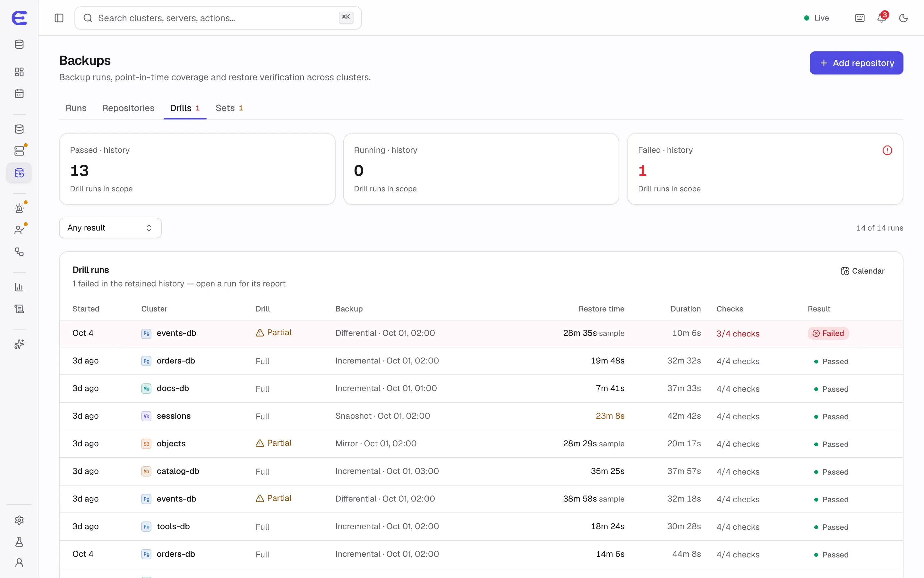Click the tools-db cluster name
The width and height of the screenshot is (924, 578).
tap(173, 526)
